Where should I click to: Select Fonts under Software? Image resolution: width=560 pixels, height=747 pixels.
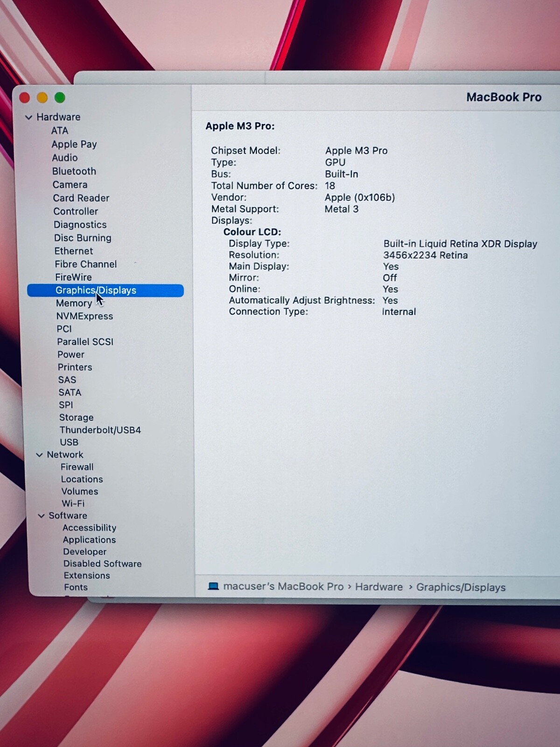point(76,587)
